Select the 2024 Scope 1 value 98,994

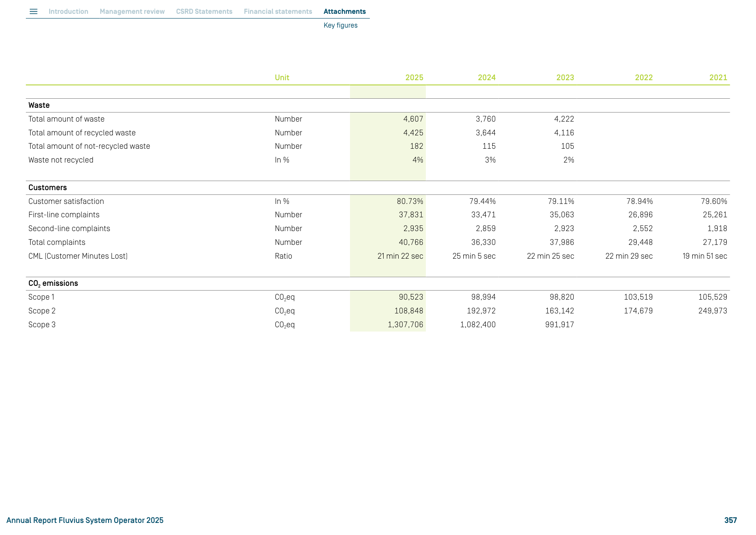click(x=484, y=297)
